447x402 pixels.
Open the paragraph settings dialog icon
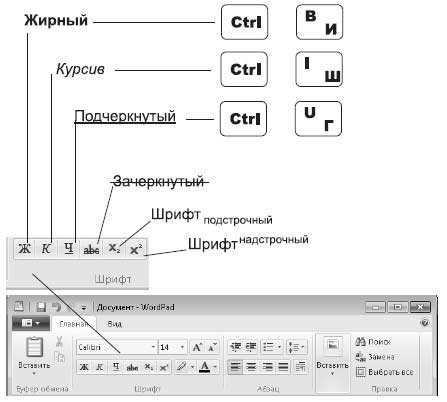[x=300, y=367]
